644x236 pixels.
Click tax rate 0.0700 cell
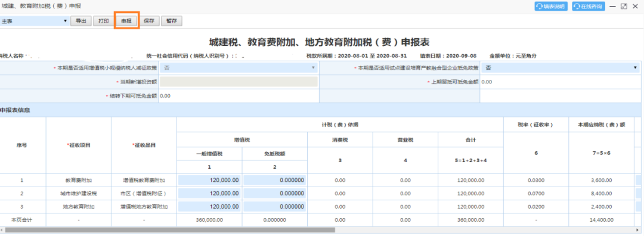click(x=536, y=193)
